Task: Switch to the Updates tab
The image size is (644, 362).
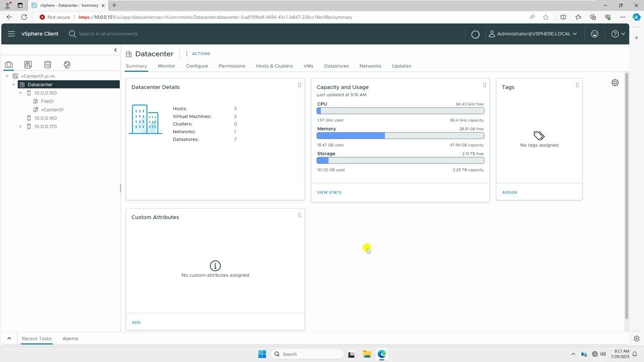Action: (x=401, y=66)
